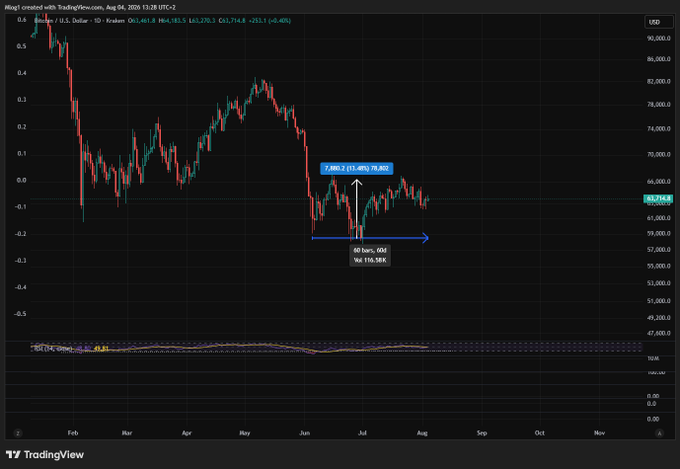This screenshot has height=469, width=680.
Task: Click the 86,000.0 price axis label
Action: click(658, 59)
